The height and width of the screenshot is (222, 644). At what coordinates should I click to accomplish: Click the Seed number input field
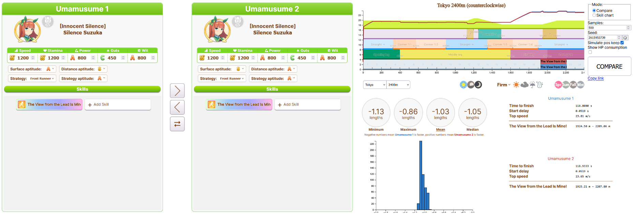[x=604, y=38]
